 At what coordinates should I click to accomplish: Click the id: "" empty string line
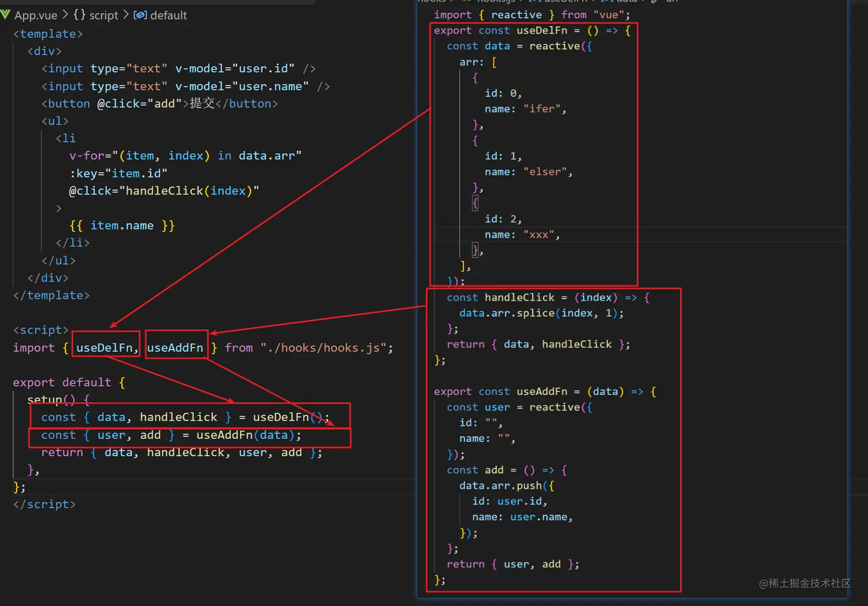481,423
